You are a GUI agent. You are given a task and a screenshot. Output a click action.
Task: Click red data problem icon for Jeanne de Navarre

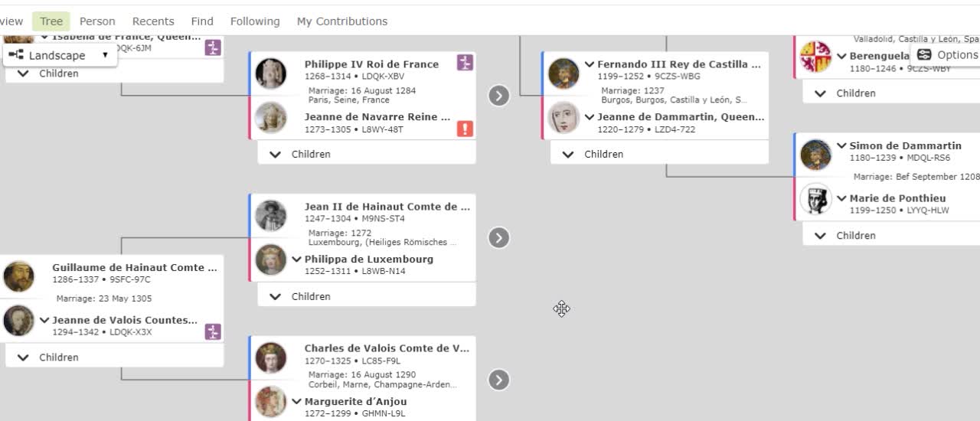click(465, 128)
